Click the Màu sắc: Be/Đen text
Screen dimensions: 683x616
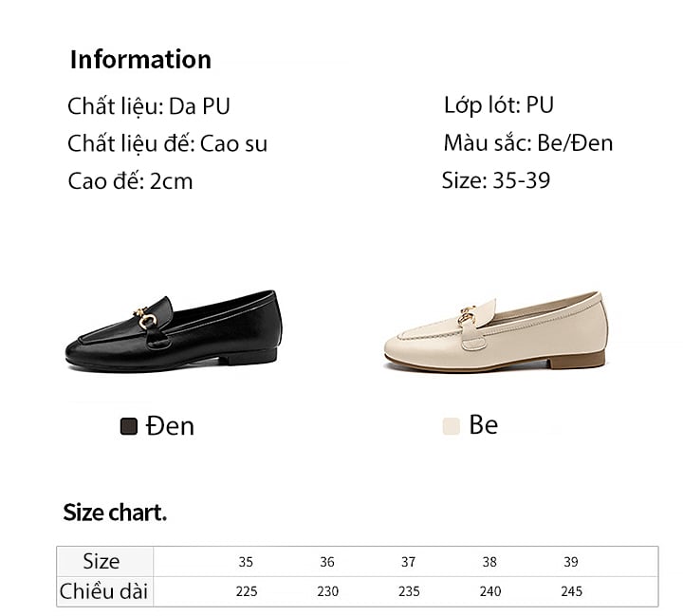tap(528, 143)
